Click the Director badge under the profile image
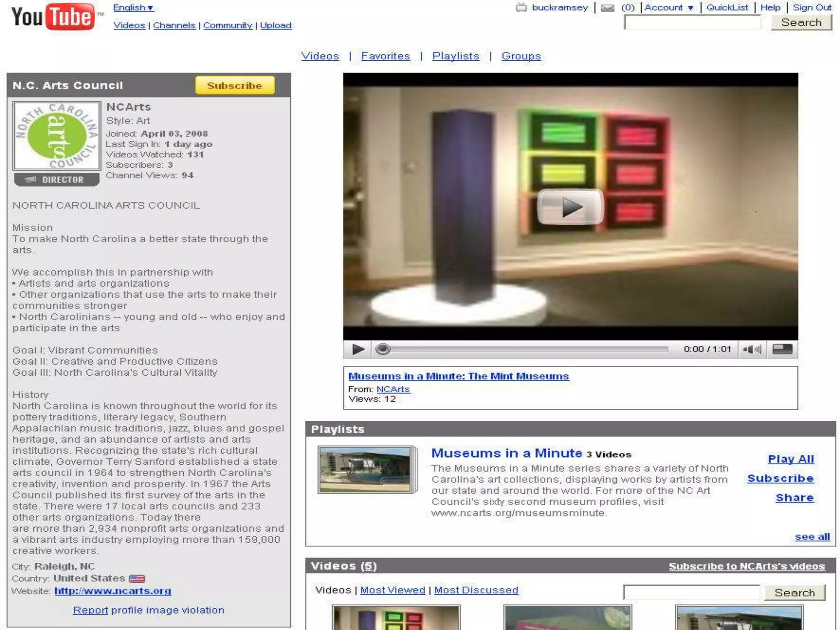 (x=57, y=180)
